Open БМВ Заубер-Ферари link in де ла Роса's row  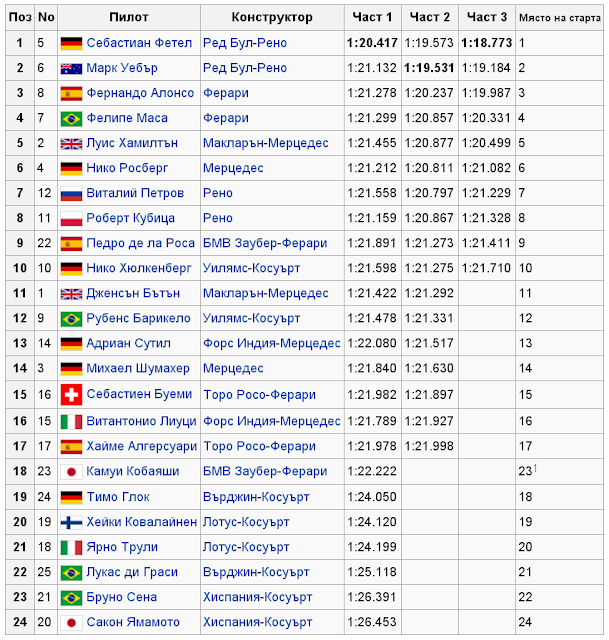point(265,243)
